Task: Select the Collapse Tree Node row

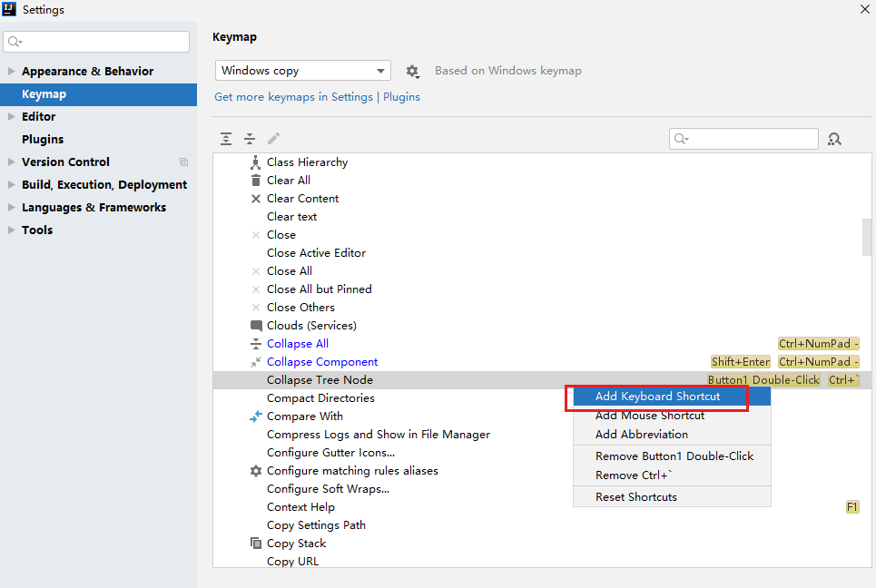Action: click(x=542, y=380)
